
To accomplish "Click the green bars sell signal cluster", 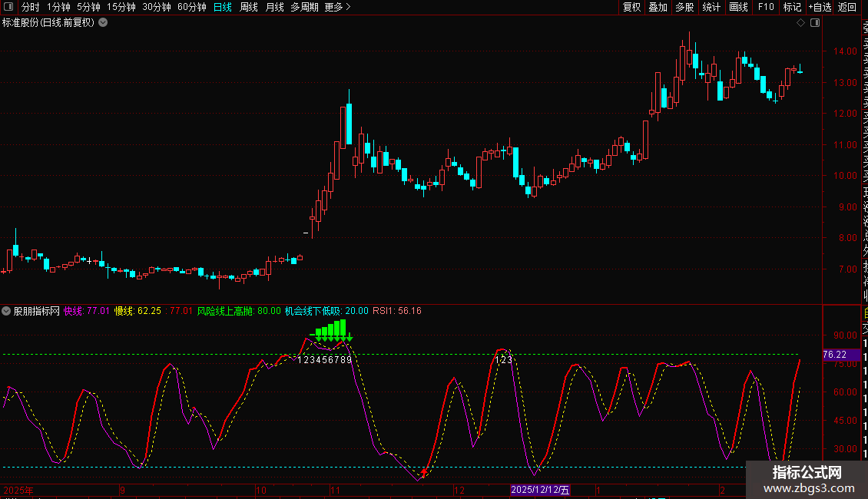I will (x=331, y=329).
